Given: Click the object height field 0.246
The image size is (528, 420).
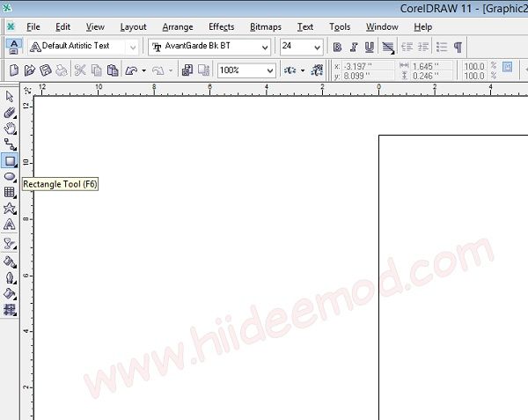Looking at the screenshot, I should pos(432,76).
